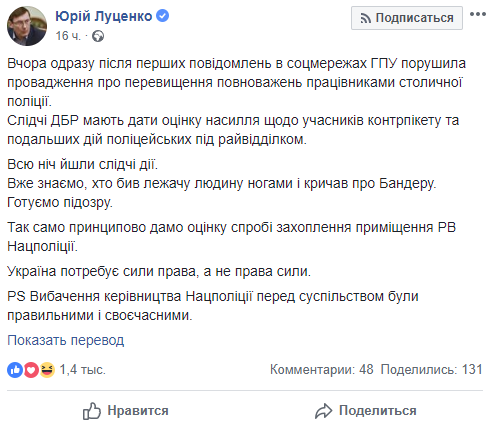Click the globe public audience icon
Image resolution: width=495 pixels, height=427 pixels.
(x=98, y=36)
